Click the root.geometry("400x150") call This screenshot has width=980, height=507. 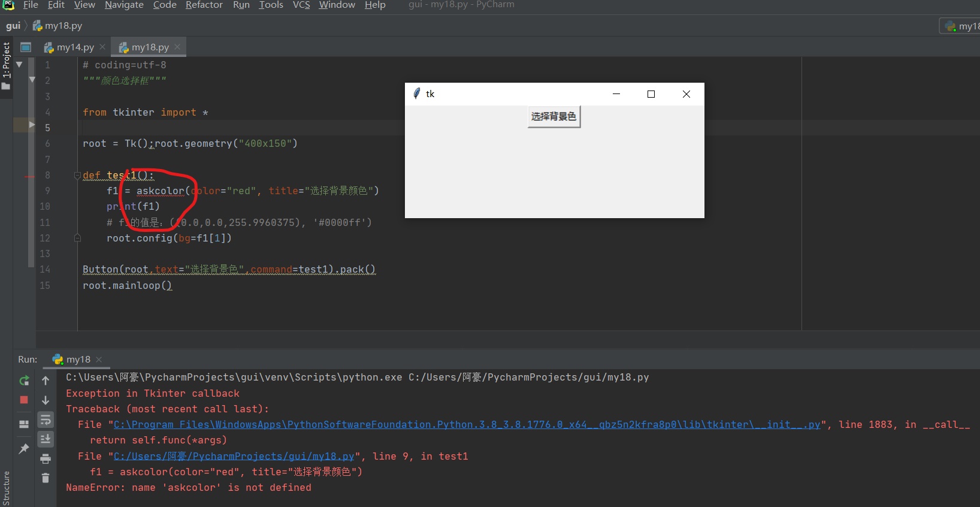[226, 143]
